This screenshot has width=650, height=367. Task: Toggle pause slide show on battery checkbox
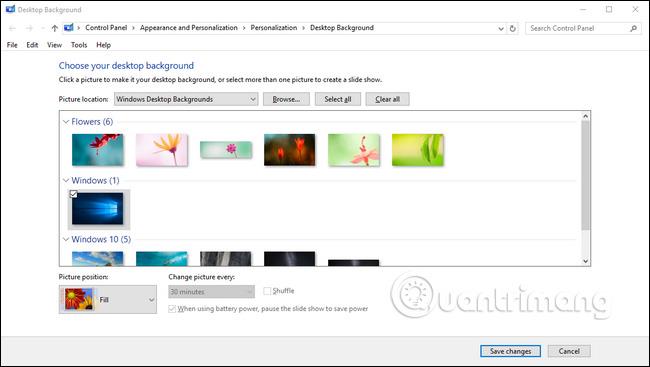tap(172, 309)
